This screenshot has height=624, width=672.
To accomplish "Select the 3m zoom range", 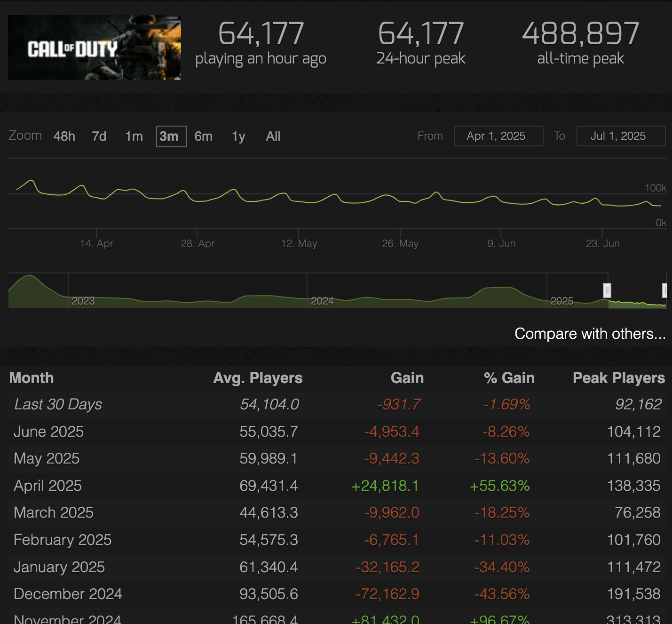I will tap(171, 136).
